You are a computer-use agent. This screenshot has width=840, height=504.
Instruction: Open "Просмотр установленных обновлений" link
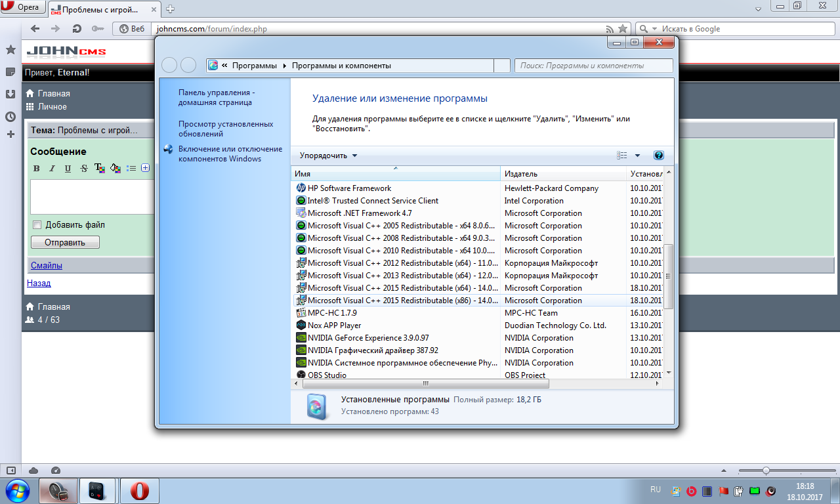226,129
